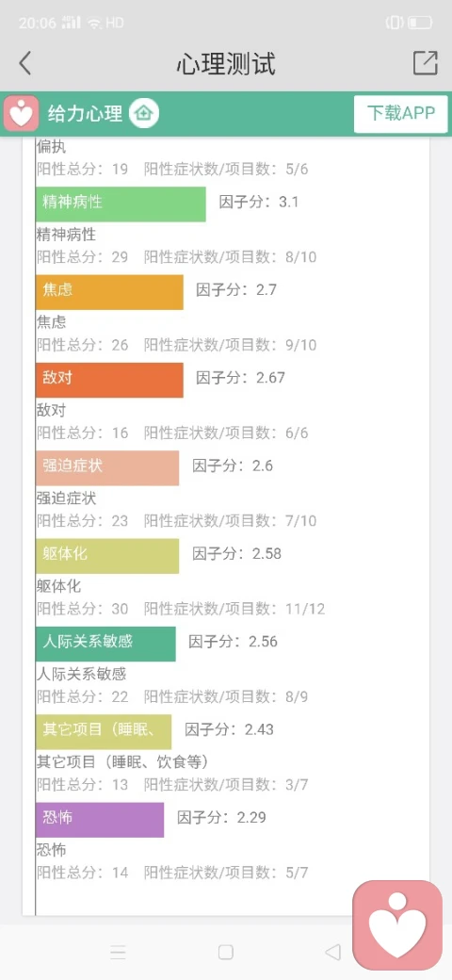Open the 给力心理 brand title link
This screenshot has height=980, width=452.
(86, 114)
